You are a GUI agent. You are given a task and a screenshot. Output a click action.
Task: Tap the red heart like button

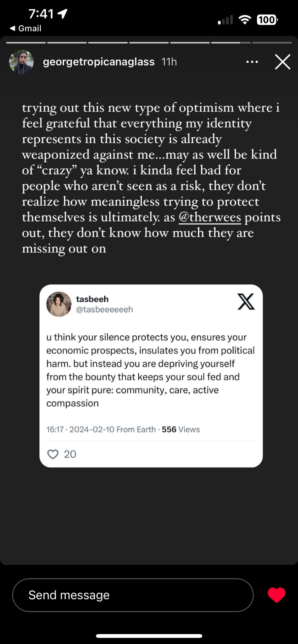tap(276, 595)
